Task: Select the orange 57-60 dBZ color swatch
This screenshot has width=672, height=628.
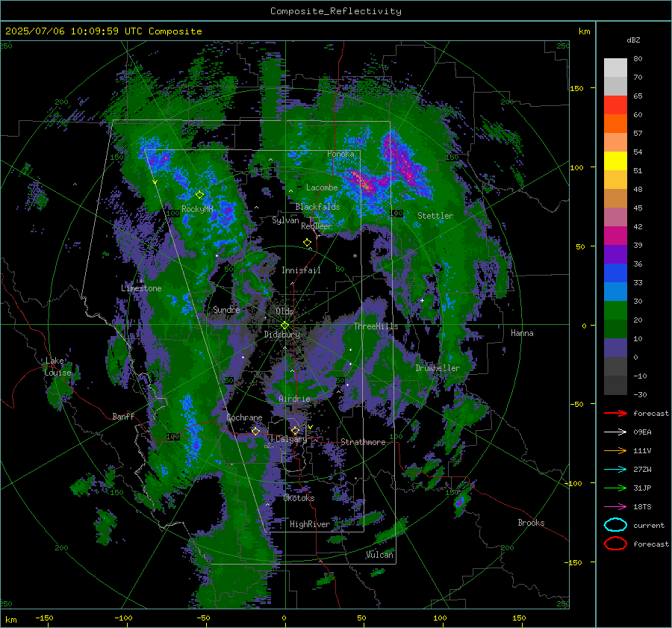Action: [615, 124]
